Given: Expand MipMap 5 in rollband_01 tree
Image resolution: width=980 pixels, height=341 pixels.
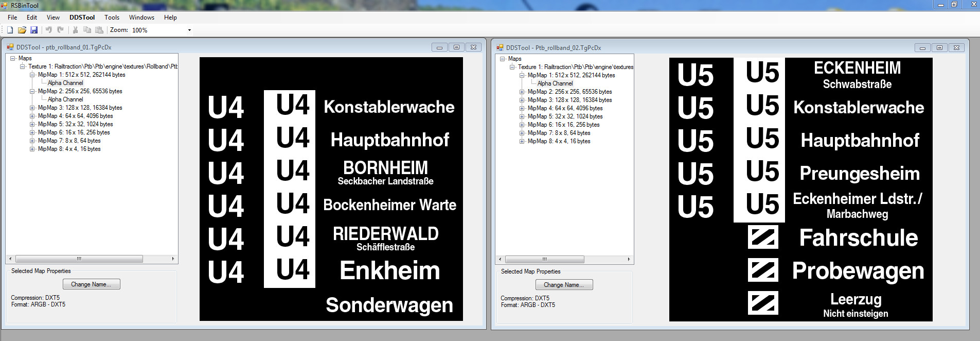Looking at the screenshot, I should 32,124.
